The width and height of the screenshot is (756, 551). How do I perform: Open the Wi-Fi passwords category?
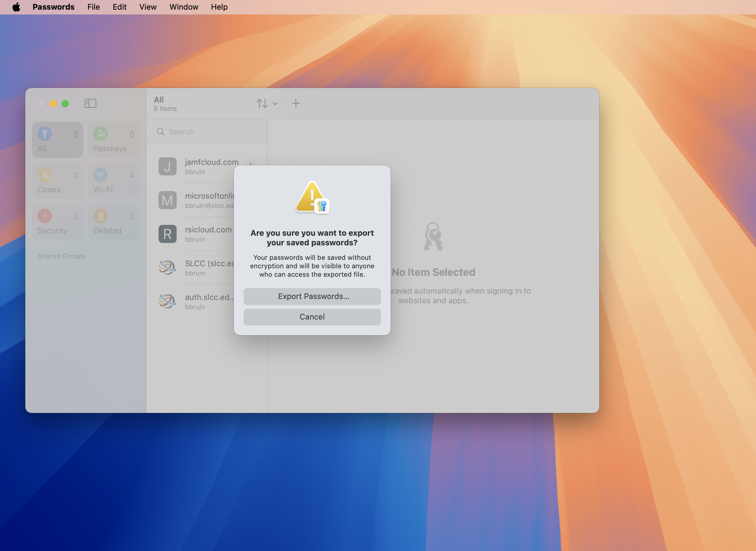(x=113, y=181)
